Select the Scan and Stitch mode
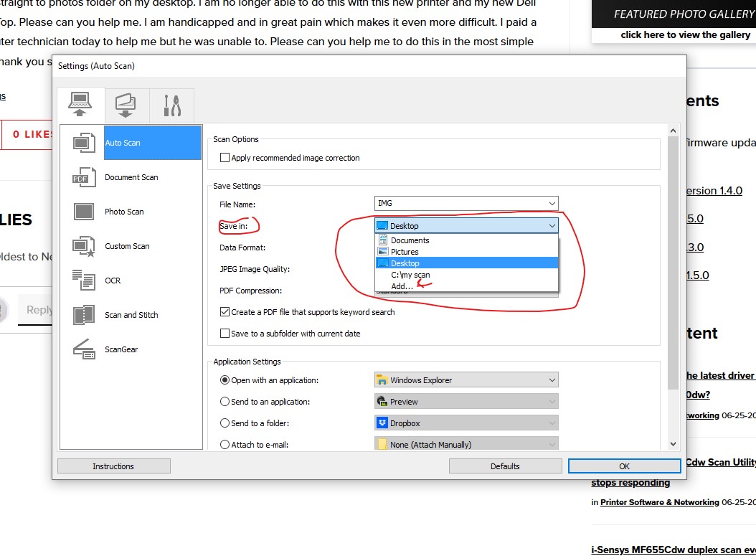The height and width of the screenshot is (556, 756). tap(131, 315)
